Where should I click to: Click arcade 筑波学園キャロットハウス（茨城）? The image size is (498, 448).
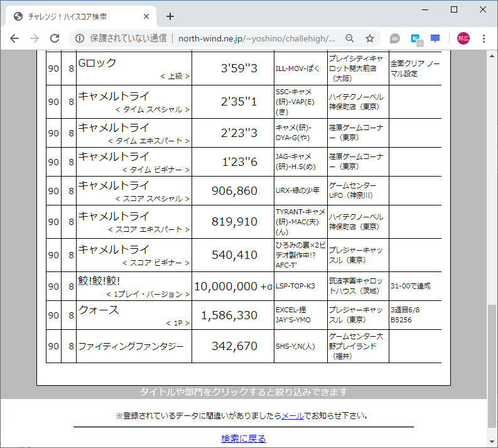(355, 286)
